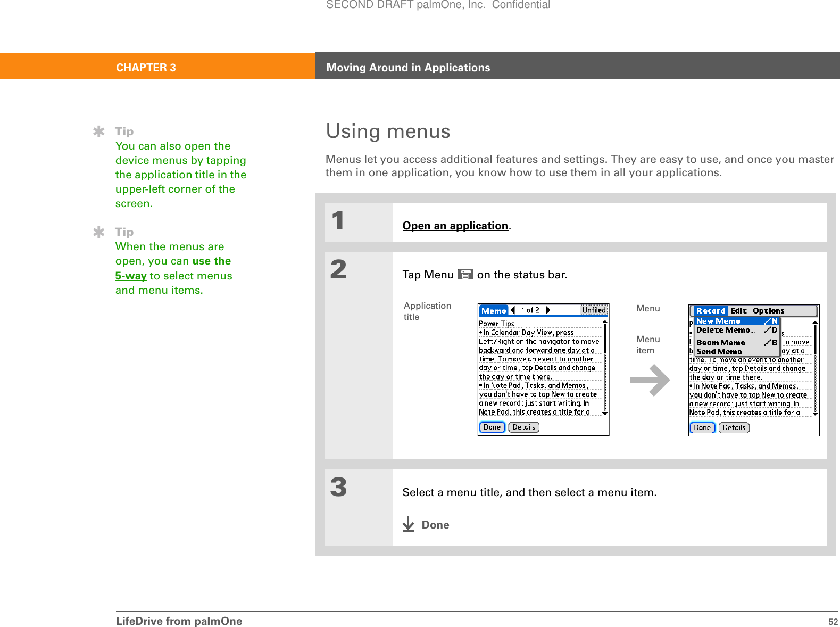The height and width of the screenshot is (627, 840).
Task: Click the '1 of 2' memo counter
Action: coord(530,310)
